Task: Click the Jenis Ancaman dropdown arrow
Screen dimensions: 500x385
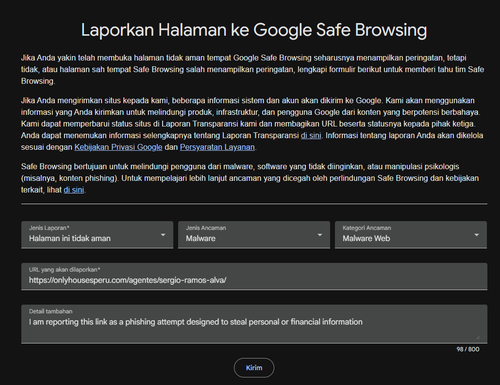Action: (x=320, y=235)
